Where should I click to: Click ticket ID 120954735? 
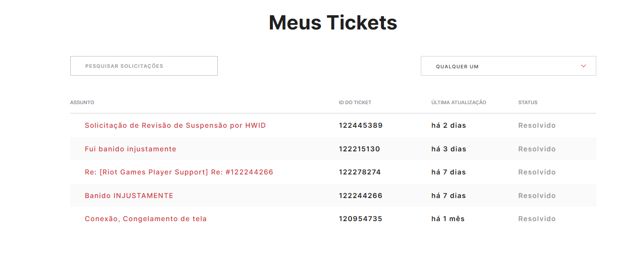[360, 219]
